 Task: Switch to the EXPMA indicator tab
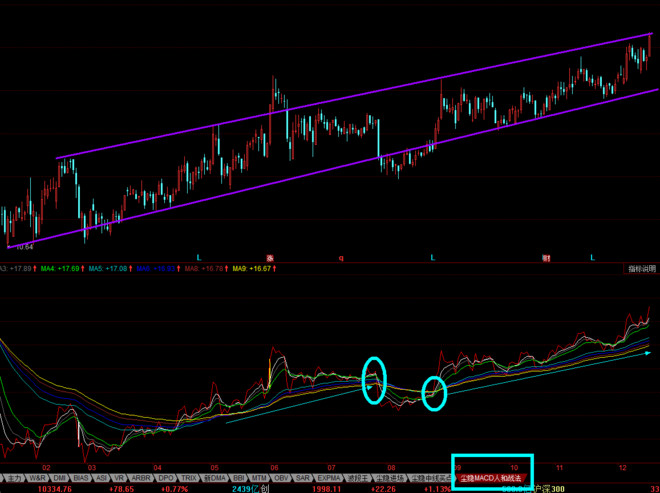click(x=329, y=478)
